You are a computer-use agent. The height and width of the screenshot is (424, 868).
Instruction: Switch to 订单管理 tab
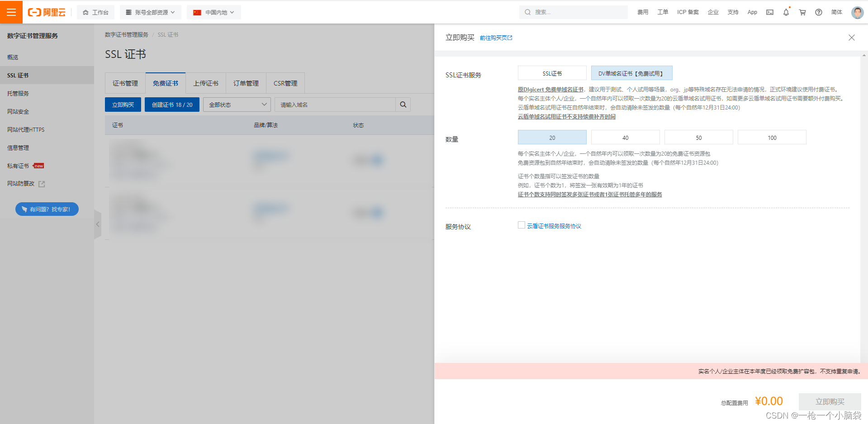[x=246, y=83]
